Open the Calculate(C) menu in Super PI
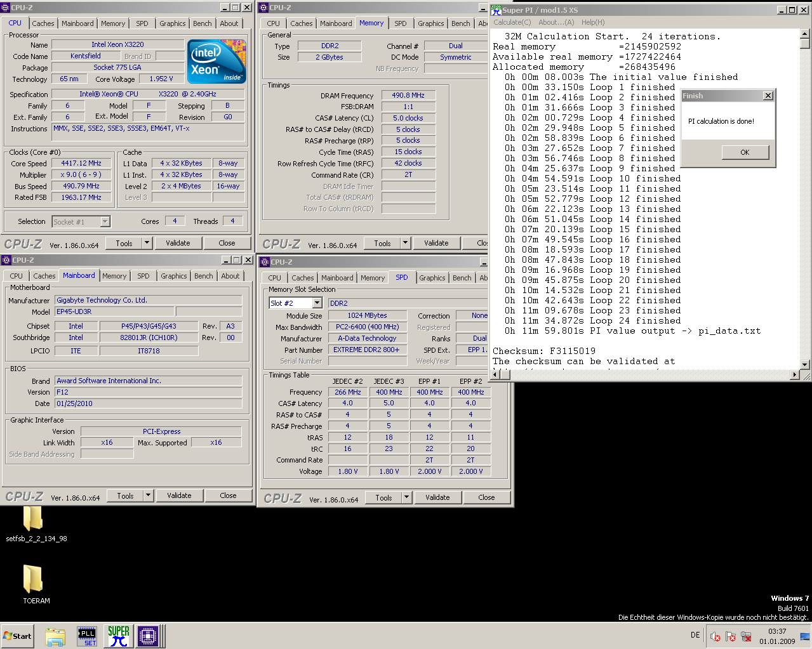 (512, 22)
